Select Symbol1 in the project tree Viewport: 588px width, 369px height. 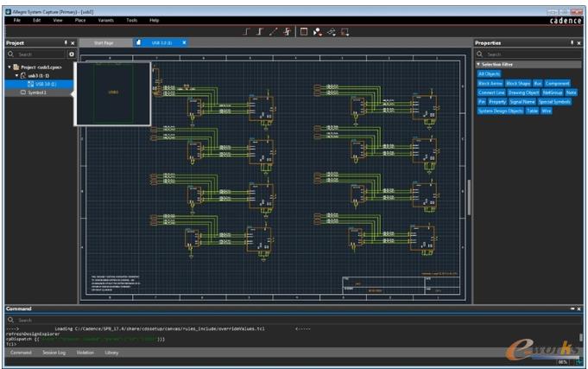pos(39,92)
